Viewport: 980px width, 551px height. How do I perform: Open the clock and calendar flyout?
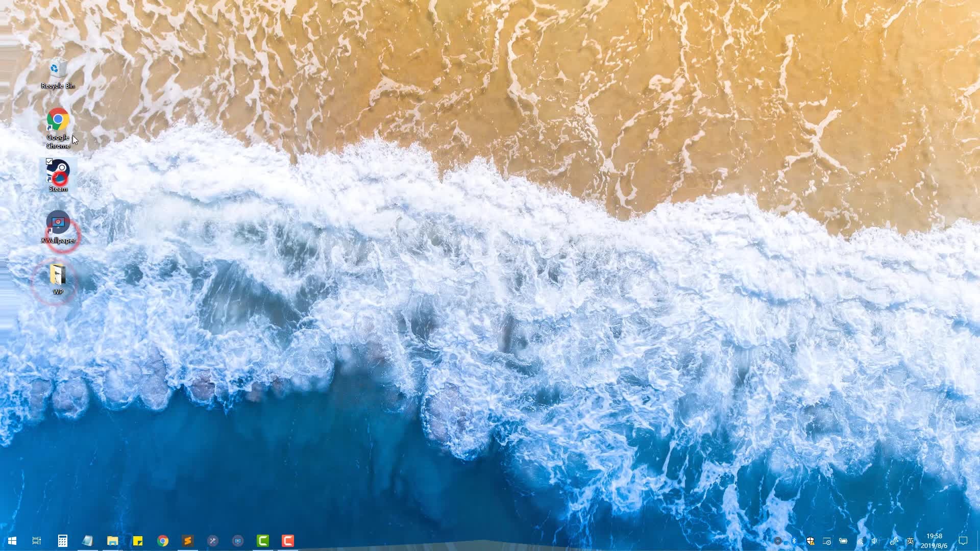[934, 541]
